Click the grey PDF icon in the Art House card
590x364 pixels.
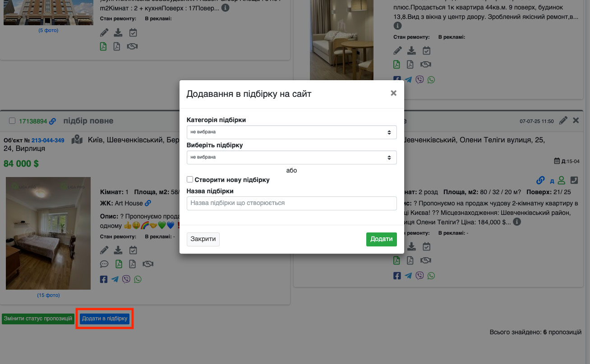coord(133,264)
